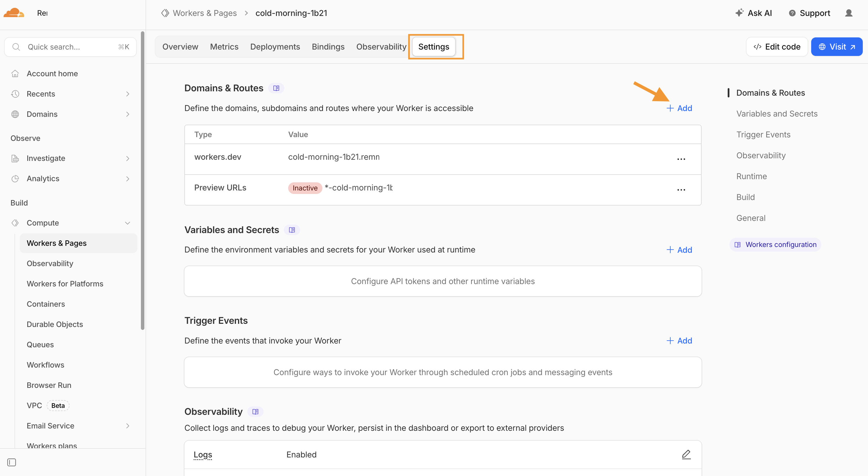
Task: Click the sidebar vertical scrollbar
Action: pos(143,181)
